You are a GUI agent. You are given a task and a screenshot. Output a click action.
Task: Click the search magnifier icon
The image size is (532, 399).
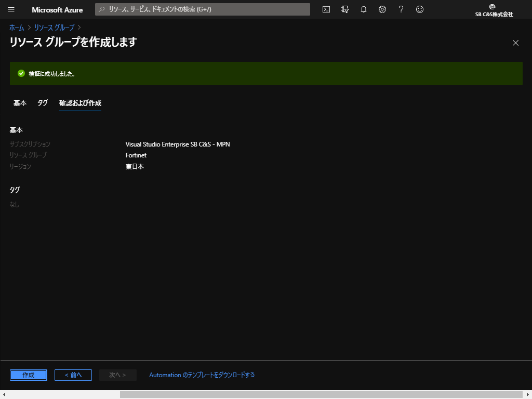(x=101, y=9)
